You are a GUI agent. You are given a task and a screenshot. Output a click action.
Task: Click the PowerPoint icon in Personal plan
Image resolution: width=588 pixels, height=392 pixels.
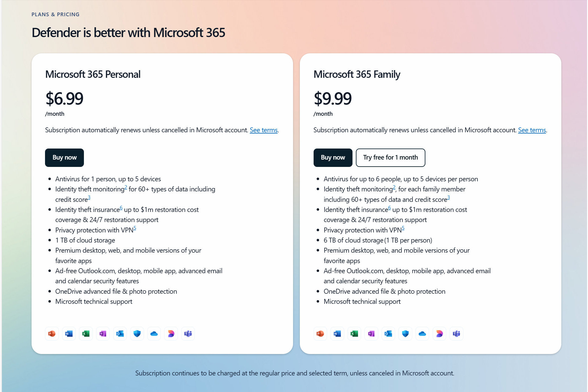(x=51, y=333)
